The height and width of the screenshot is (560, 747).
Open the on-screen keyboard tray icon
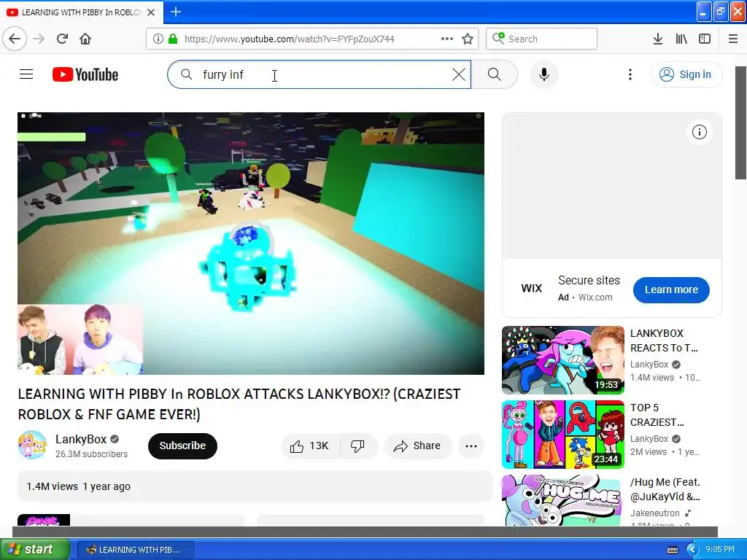(672, 550)
